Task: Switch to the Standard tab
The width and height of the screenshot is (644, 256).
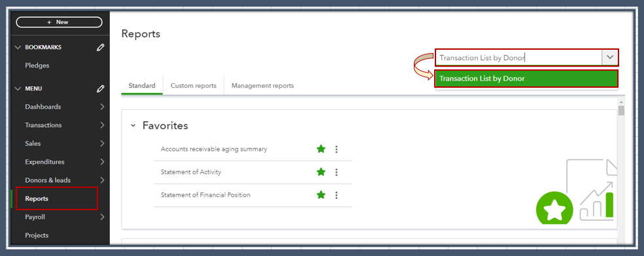Action: pyautogui.click(x=142, y=86)
